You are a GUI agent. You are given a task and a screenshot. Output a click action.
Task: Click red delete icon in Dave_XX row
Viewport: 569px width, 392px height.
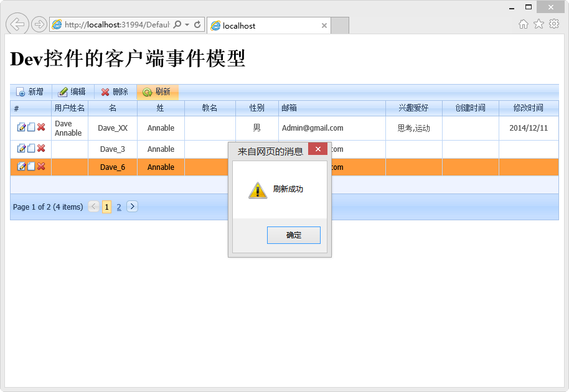pyautogui.click(x=41, y=128)
